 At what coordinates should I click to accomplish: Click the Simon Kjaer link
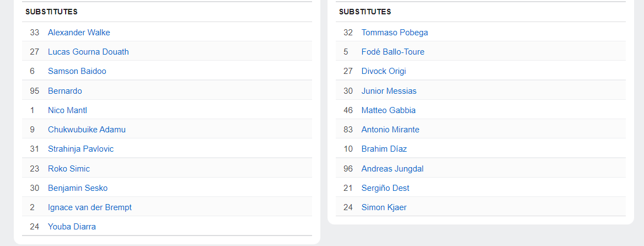[x=384, y=207]
